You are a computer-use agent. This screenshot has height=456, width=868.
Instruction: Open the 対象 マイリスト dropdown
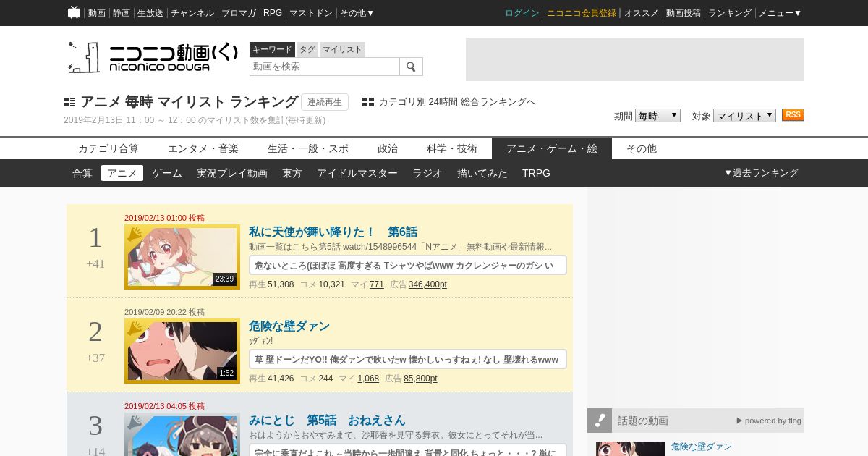coord(744,116)
